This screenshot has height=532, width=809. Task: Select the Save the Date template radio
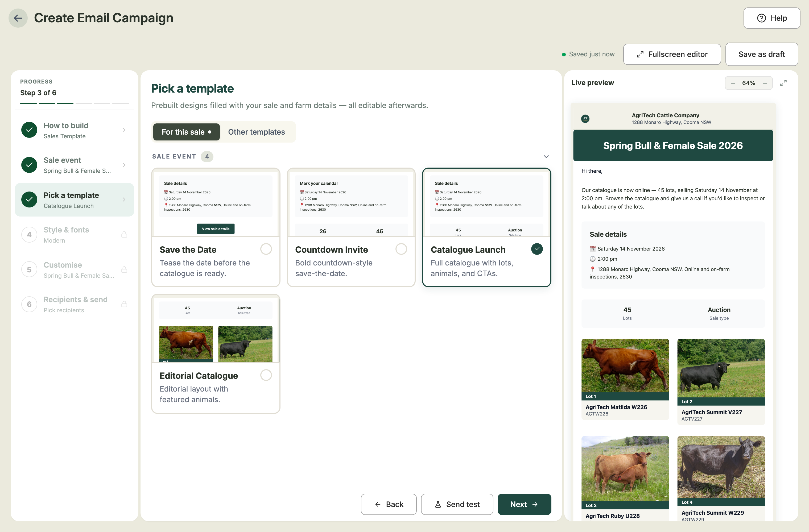[266, 249]
